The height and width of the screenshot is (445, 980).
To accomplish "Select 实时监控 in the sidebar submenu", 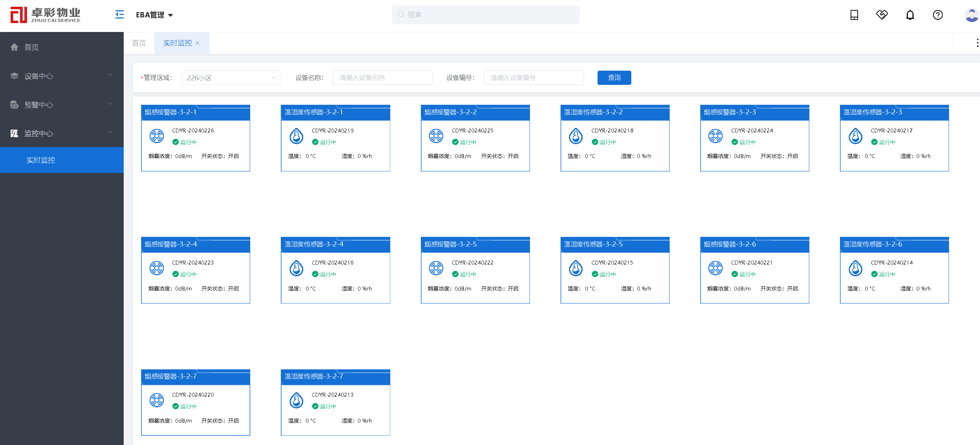I will [x=61, y=160].
